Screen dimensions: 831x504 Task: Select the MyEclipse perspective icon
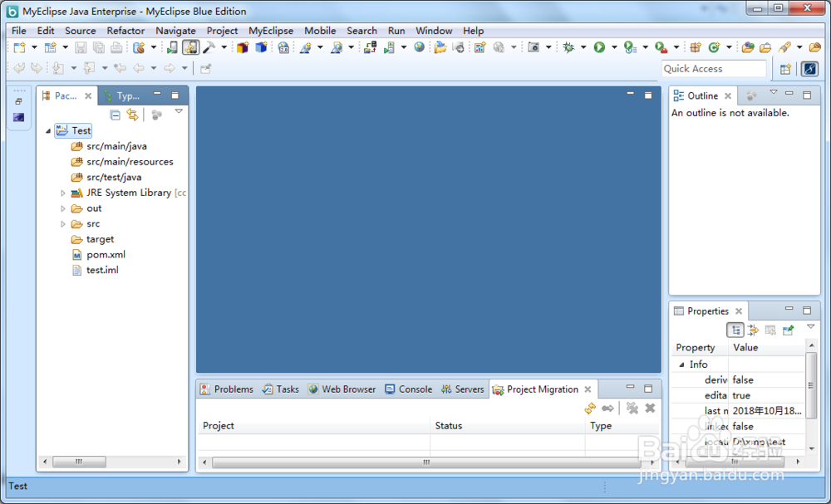[809, 69]
